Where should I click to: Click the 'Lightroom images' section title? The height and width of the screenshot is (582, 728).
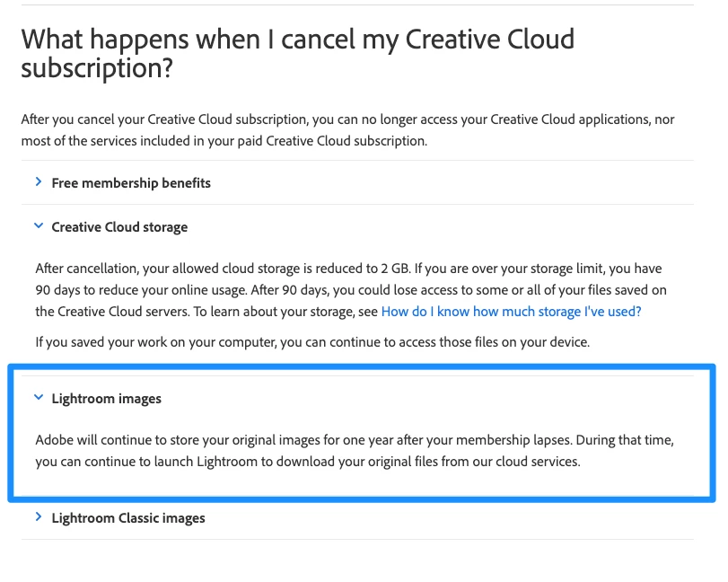106,399
